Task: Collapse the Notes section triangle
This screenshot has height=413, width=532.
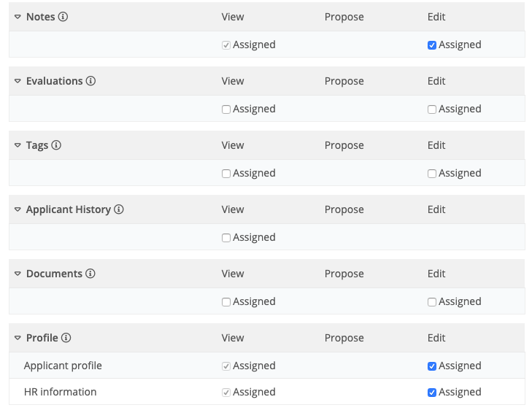Action: (18, 17)
